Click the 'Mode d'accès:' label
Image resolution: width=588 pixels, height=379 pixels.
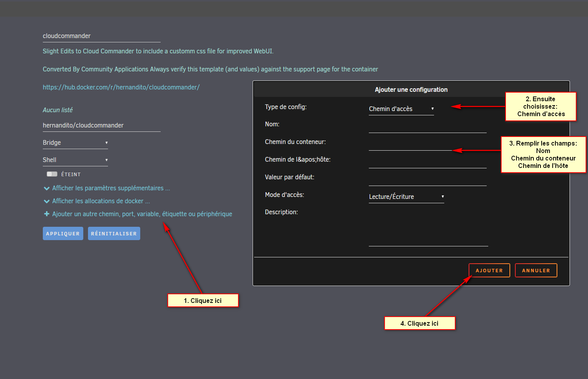284,195
